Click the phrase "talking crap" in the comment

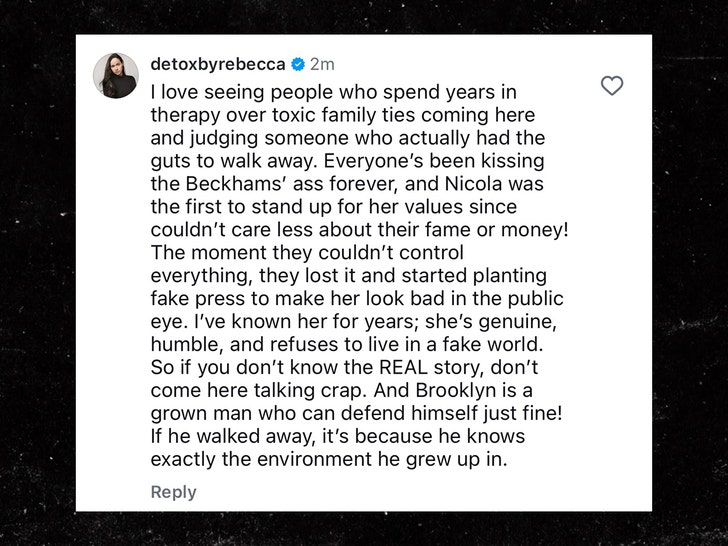pyautogui.click(x=281, y=389)
